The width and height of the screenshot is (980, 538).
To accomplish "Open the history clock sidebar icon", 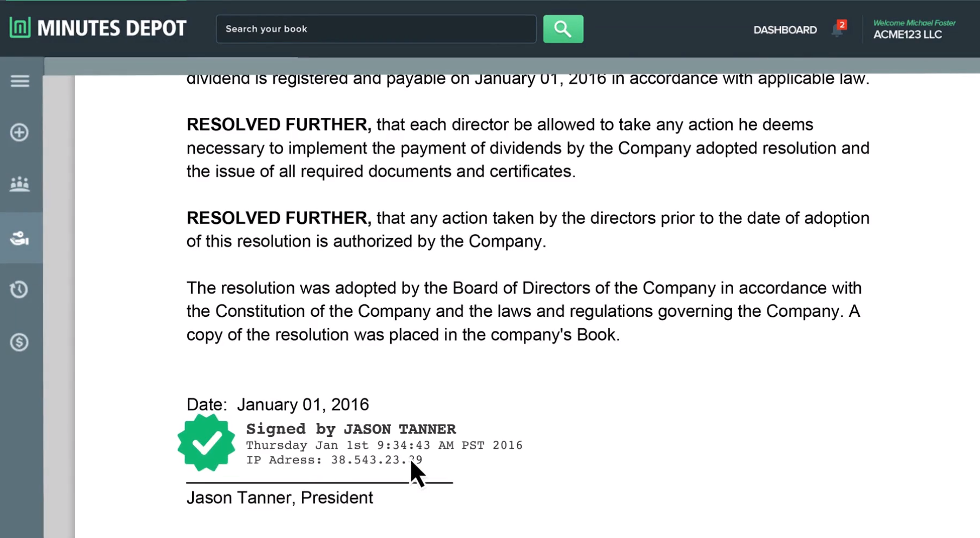I will pyautogui.click(x=19, y=289).
